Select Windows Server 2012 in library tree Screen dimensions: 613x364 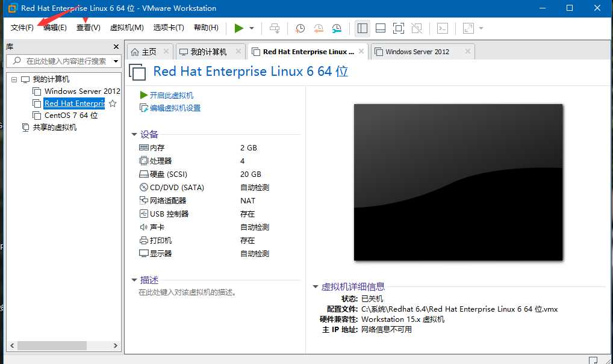(x=82, y=91)
